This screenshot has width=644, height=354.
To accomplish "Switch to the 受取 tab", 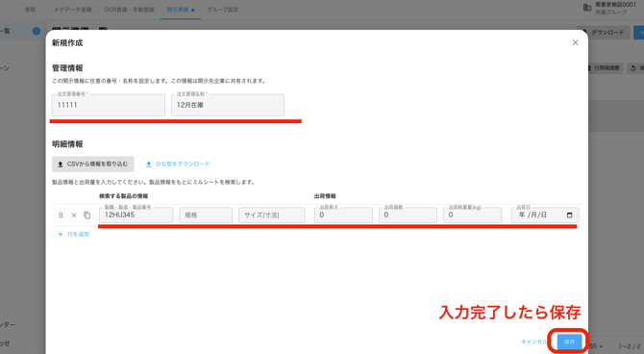I will coord(31,10).
